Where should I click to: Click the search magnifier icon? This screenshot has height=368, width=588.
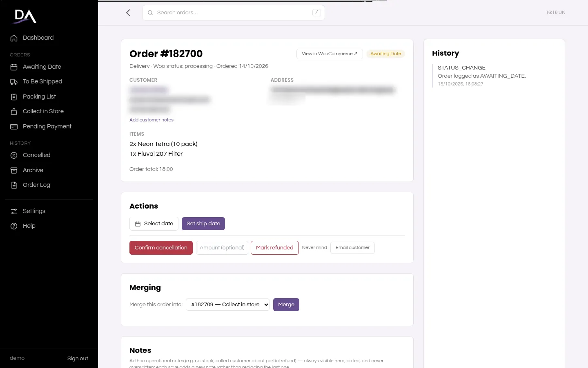[150, 13]
